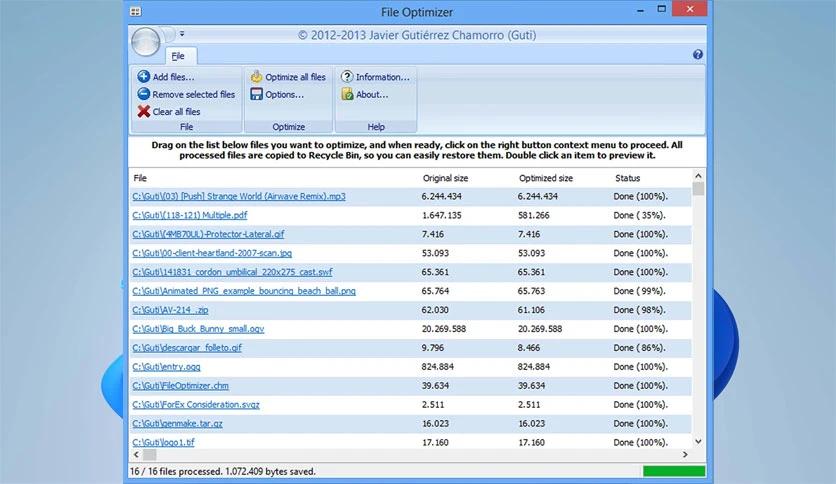
Task: Click the 65.763 optimized size cell
Action: pos(531,291)
